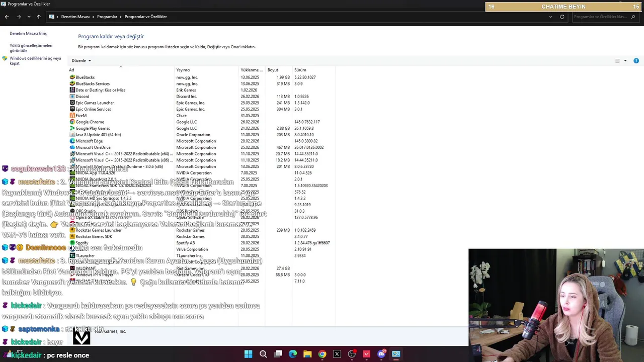Click the Rockstar Games SDK icon
This screenshot has height=362, width=644.
(72, 236)
